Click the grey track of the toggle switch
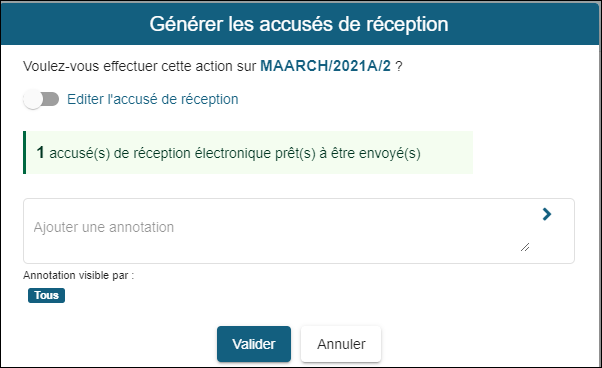This screenshot has height=368, width=602. [x=51, y=99]
